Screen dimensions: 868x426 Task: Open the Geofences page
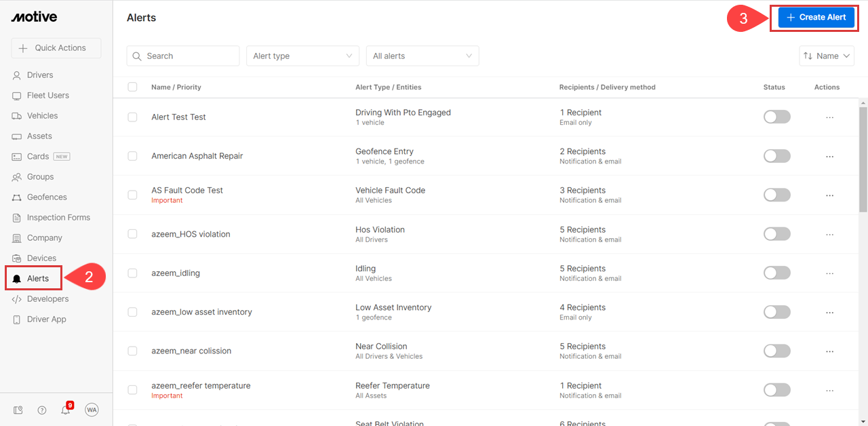(47, 197)
